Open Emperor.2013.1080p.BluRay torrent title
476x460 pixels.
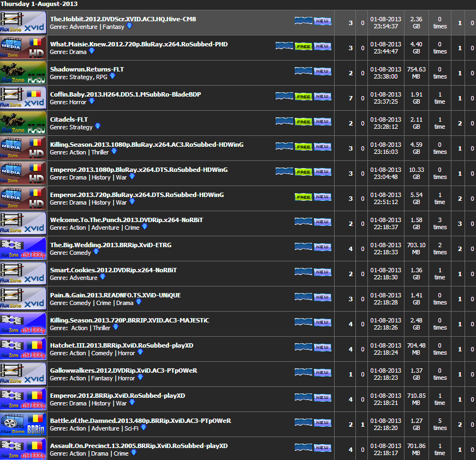(x=139, y=170)
